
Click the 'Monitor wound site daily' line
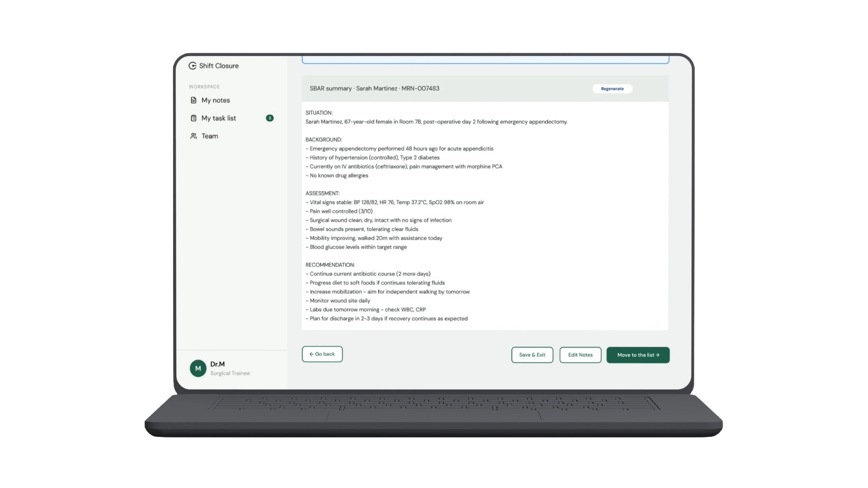(x=338, y=301)
